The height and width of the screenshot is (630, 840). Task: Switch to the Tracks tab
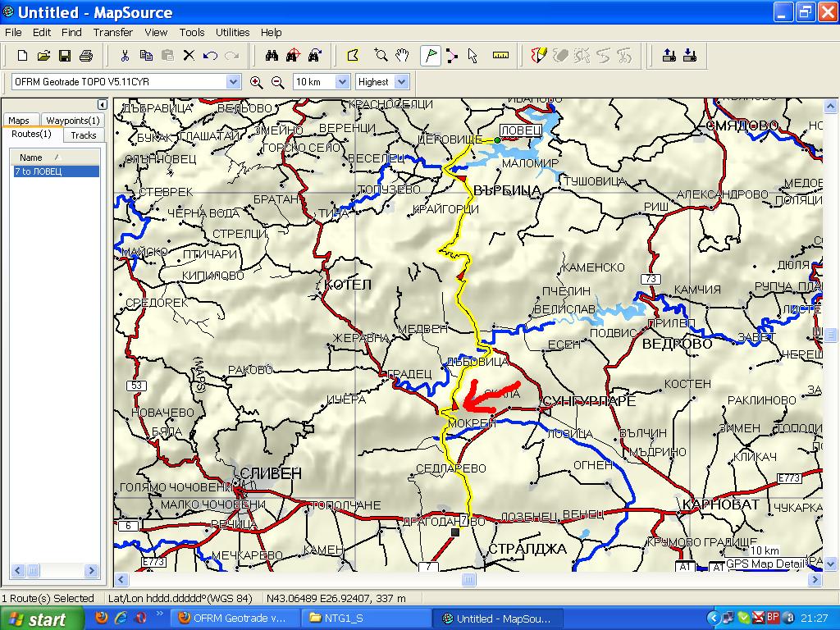84,135
